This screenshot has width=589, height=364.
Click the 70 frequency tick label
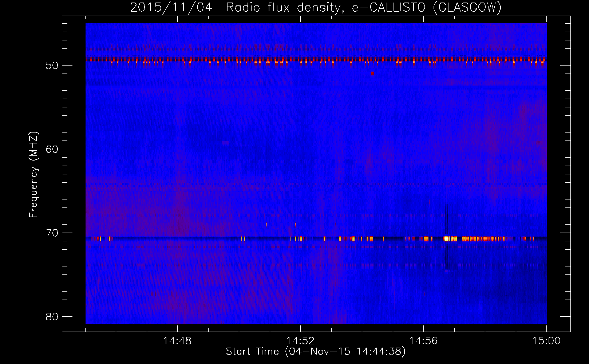(52, 233)
